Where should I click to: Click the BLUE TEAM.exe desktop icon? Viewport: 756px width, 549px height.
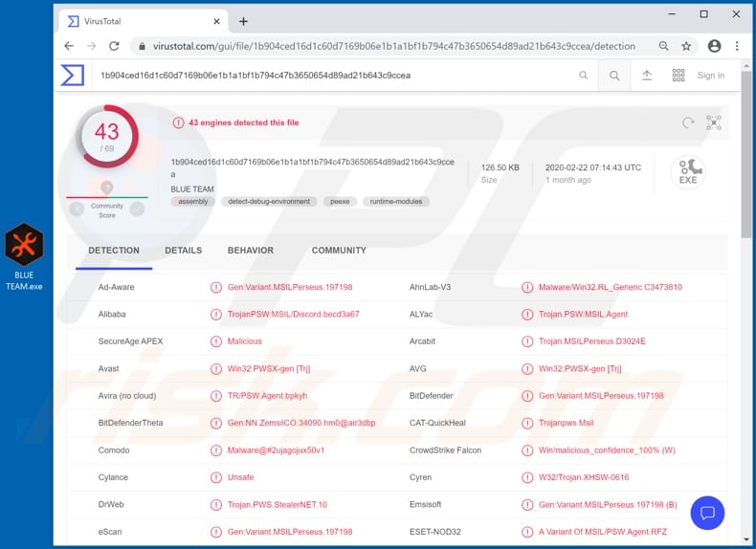[x=24, y=256]
